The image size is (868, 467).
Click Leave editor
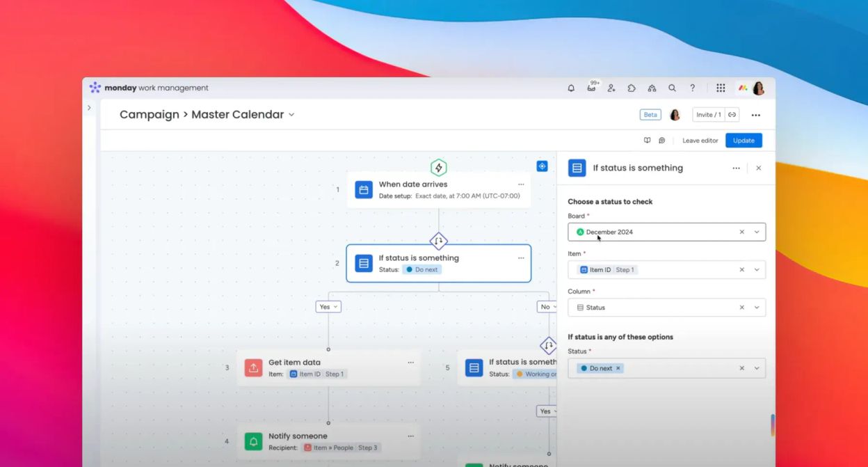pyautogui.click(x=700, y=140)
